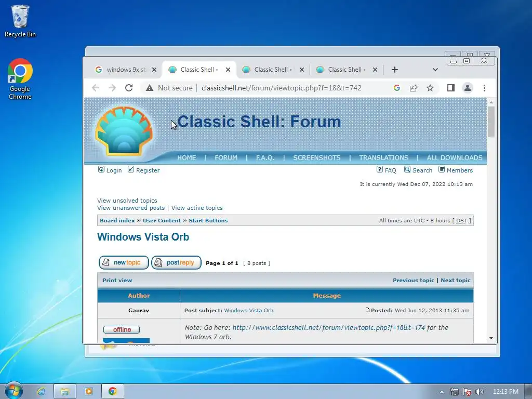This screenshot has height=399, width=532.
Task: Go to Next topic
Action: pos(456,280)
